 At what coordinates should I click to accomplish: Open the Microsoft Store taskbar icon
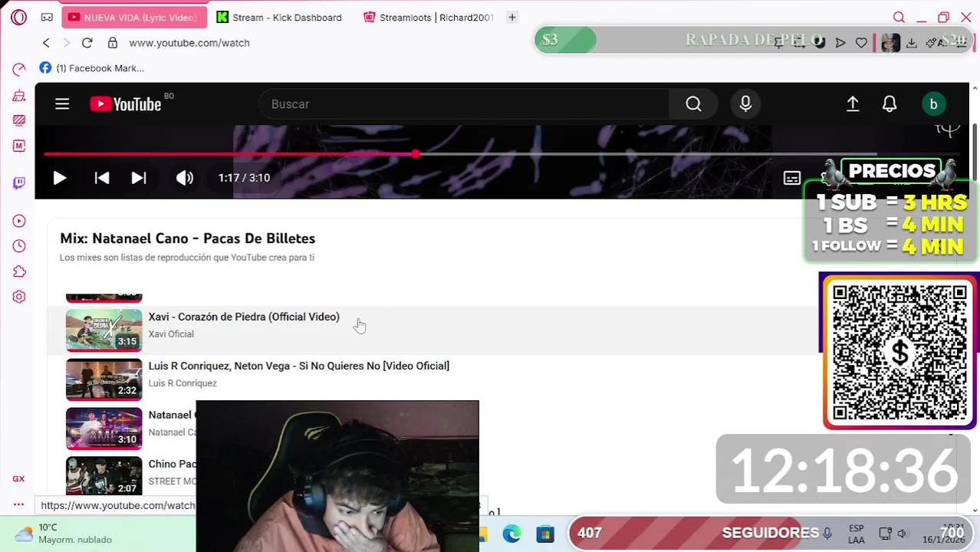coord(545,534)
